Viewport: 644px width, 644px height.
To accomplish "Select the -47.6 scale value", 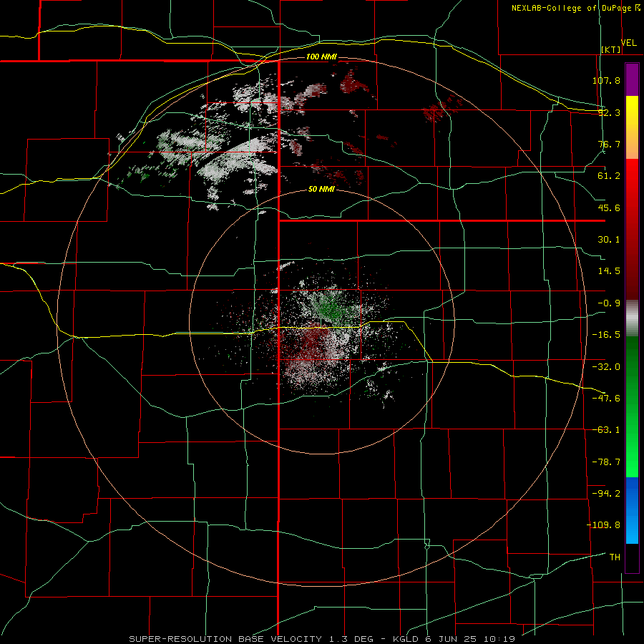I will (606, 399).
